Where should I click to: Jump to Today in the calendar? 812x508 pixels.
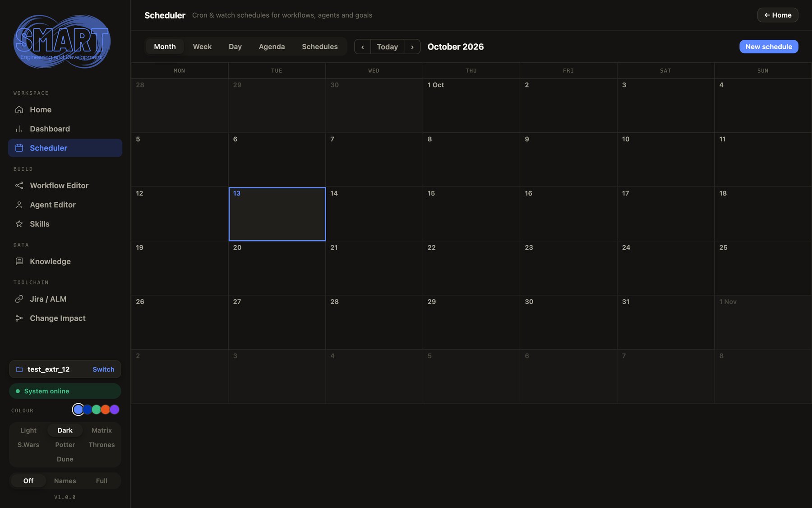[387, 47]
